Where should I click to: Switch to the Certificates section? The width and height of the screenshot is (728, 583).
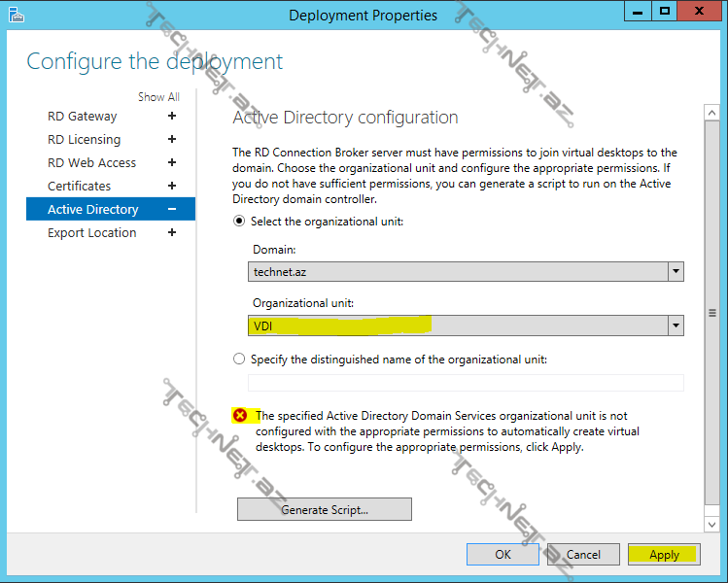tap(79, 186)
